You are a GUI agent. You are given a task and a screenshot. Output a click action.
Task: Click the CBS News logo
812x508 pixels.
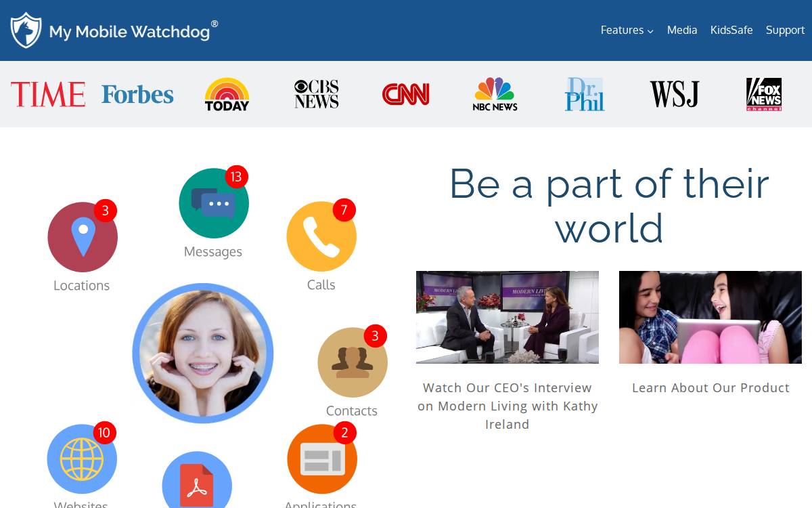pyautogui.click(x=317, y=94)
